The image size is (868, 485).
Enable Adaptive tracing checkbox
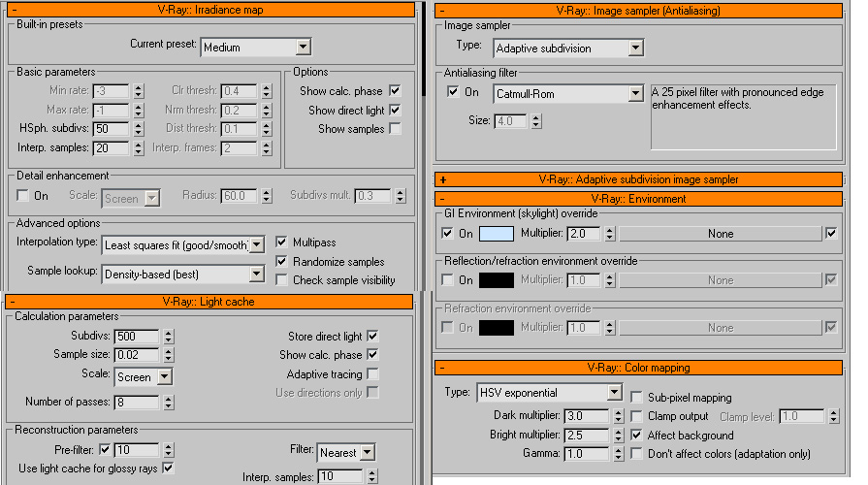[x=372, y=374]
